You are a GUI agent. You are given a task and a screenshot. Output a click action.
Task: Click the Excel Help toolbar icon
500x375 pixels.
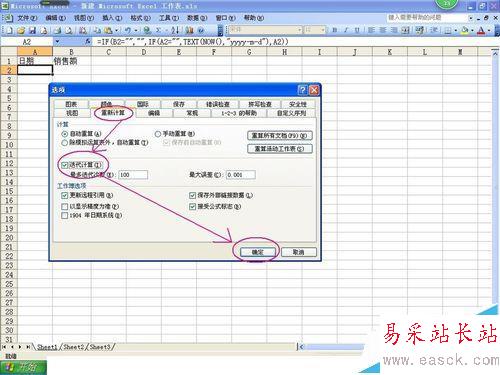click(x=201, y=31)
